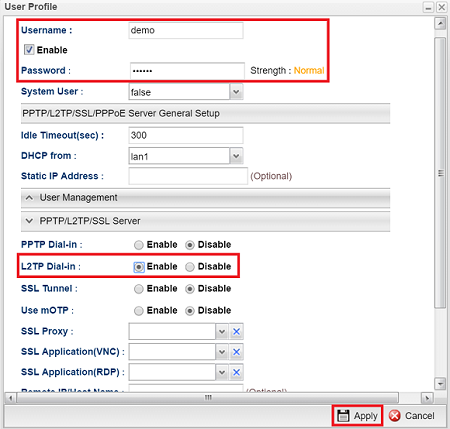450x429 pixels.
Task: Collapse the PPTP/L2TP/SSL Server section
Action: tap(205, 221)
